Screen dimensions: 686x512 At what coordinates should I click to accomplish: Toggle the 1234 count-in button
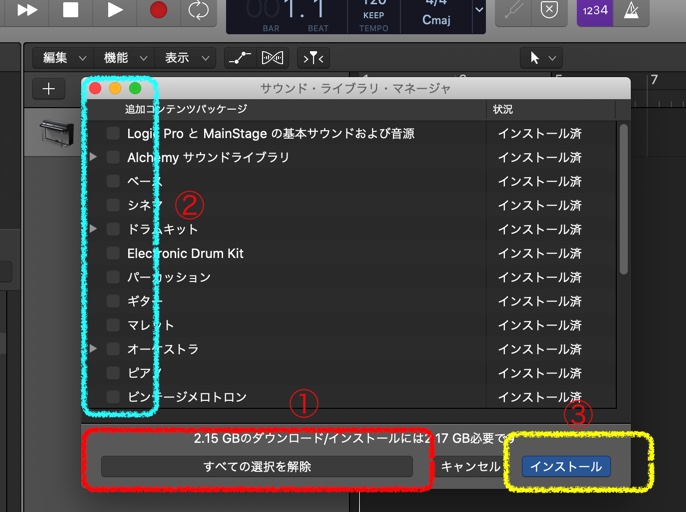point(595,11)
